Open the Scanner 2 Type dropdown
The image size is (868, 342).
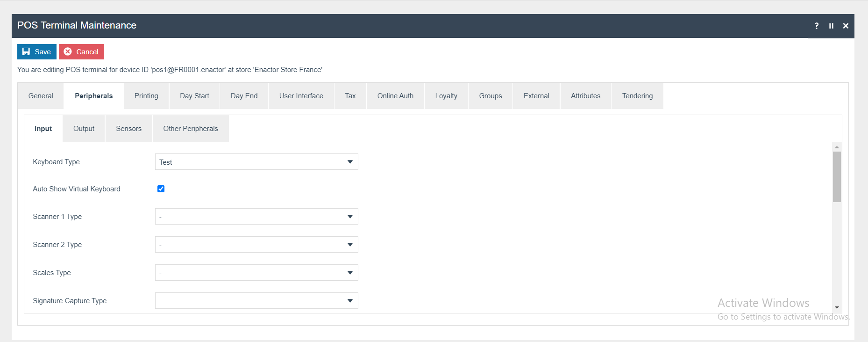pyautogui.click(x=256, y=245)
